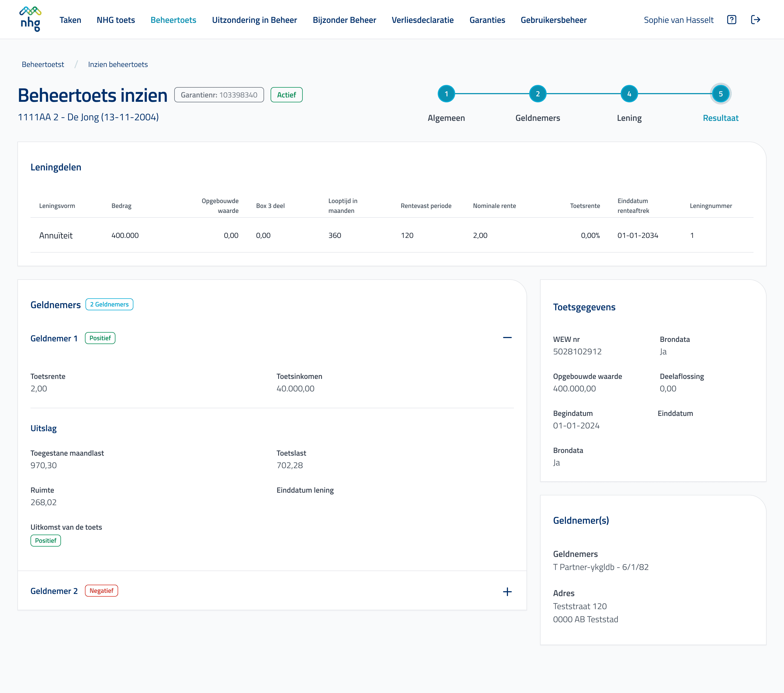The height and width of the screenshot is (693, 784).
Task: Click the Inzien beheertoets breadcrumb
Action: coord(118,65)
